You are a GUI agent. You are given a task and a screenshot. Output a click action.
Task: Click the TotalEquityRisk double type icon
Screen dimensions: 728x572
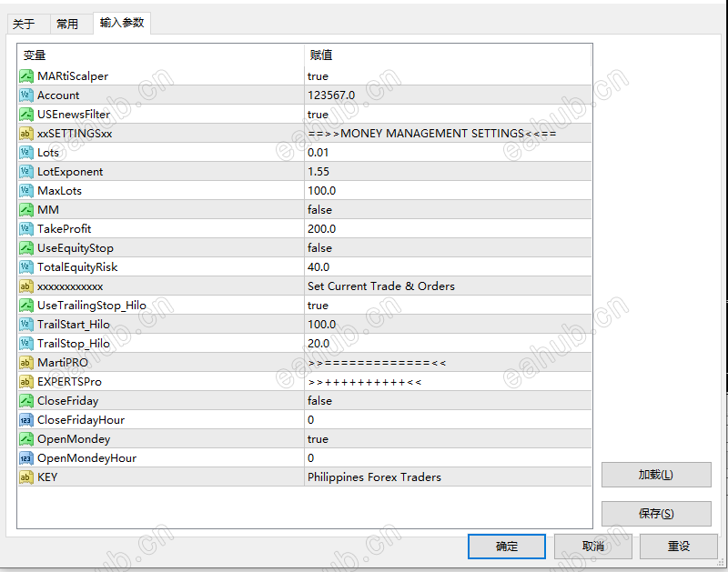click(26, 267)
